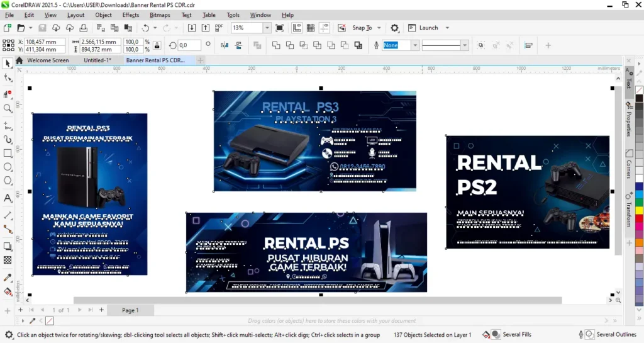Viewport: 644px width, 343px height.
Task: Open the Effects menu
Action: [131, 15]
